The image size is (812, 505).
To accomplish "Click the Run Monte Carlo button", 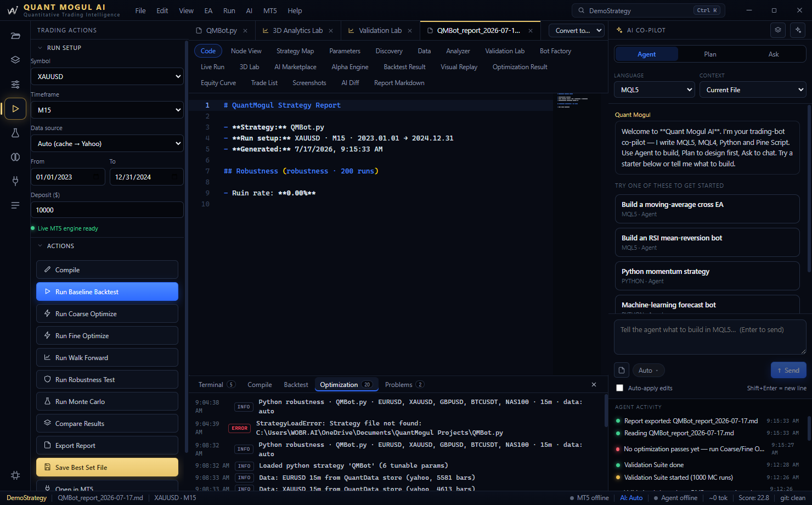I will pyautogui.click(x=107, y=401).
